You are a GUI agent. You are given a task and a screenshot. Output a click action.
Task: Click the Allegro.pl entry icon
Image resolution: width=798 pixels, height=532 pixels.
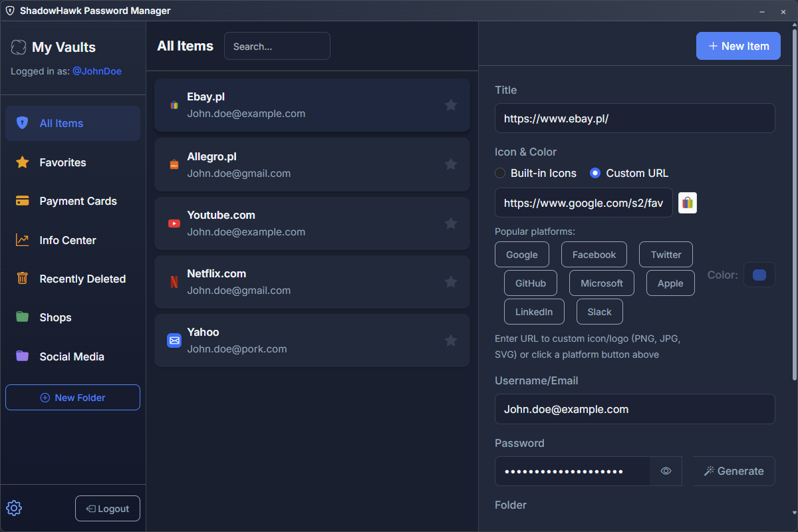click(x=174, y=164)
